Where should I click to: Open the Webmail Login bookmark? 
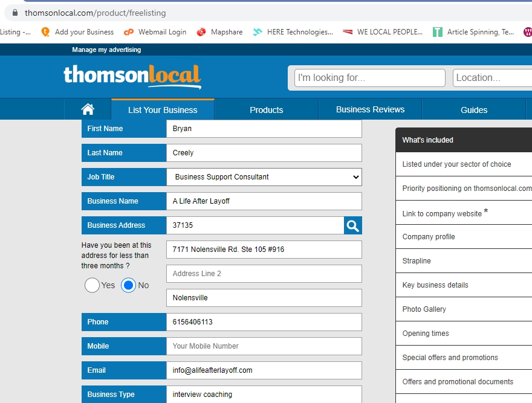pos(155,32)
